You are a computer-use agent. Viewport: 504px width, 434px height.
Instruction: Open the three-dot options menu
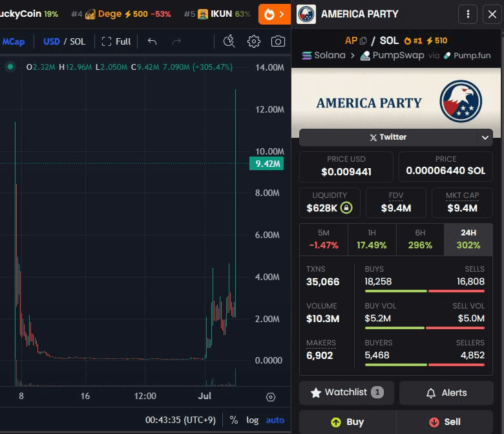tap(468, 14)
